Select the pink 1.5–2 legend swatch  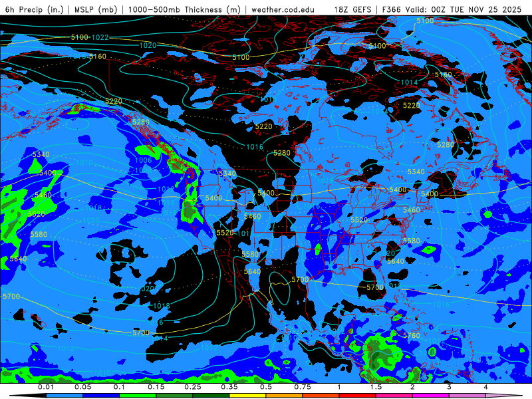(x=394, y=396)
